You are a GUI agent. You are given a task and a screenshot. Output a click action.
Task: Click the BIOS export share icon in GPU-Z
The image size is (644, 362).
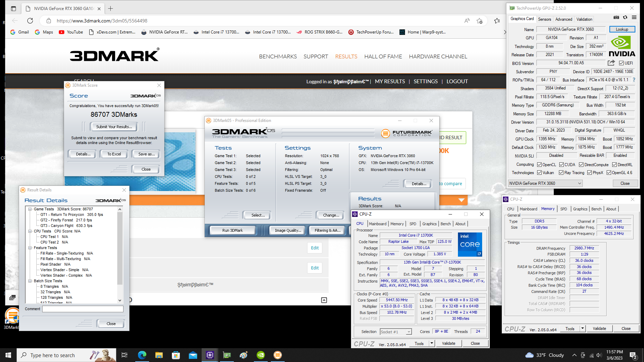pyautogui.click(x=611, y=63)
